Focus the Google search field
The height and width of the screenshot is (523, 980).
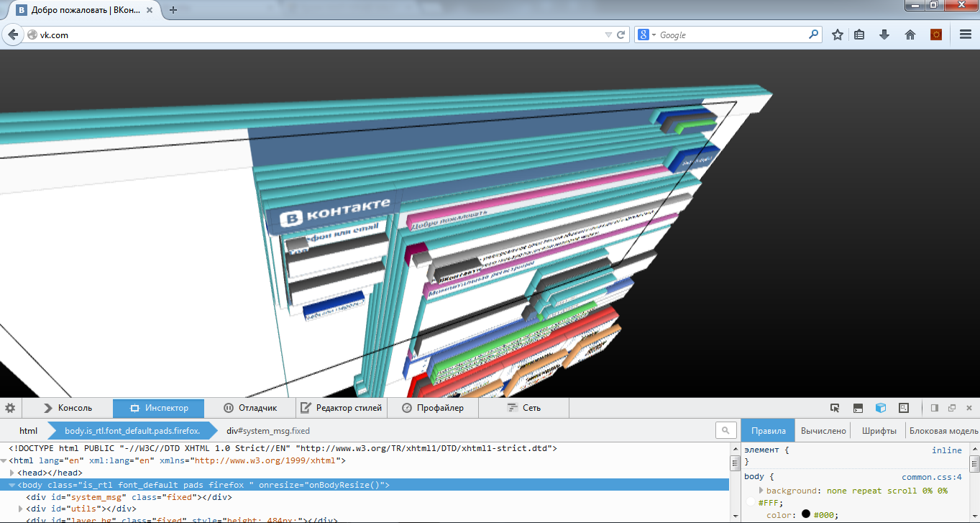(x=732, y=35)
